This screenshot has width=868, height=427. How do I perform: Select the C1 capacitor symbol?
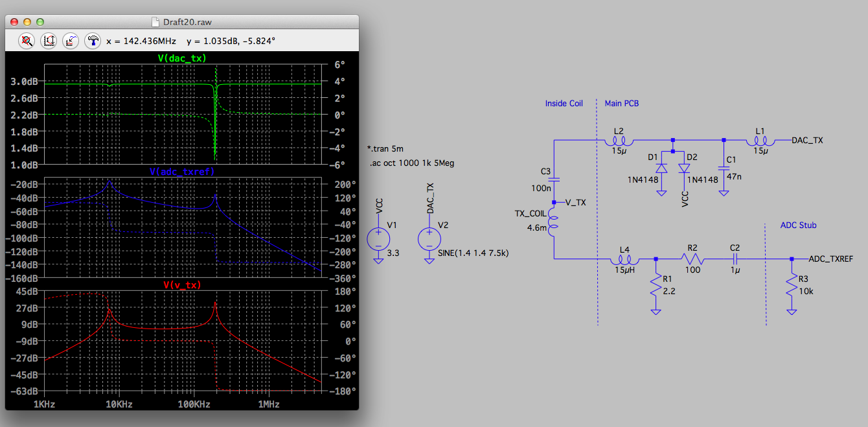click(724, 168)
